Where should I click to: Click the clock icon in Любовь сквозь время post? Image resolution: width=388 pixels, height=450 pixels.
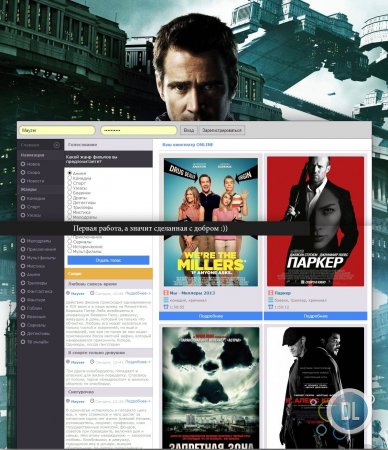[x=92, y=293]
